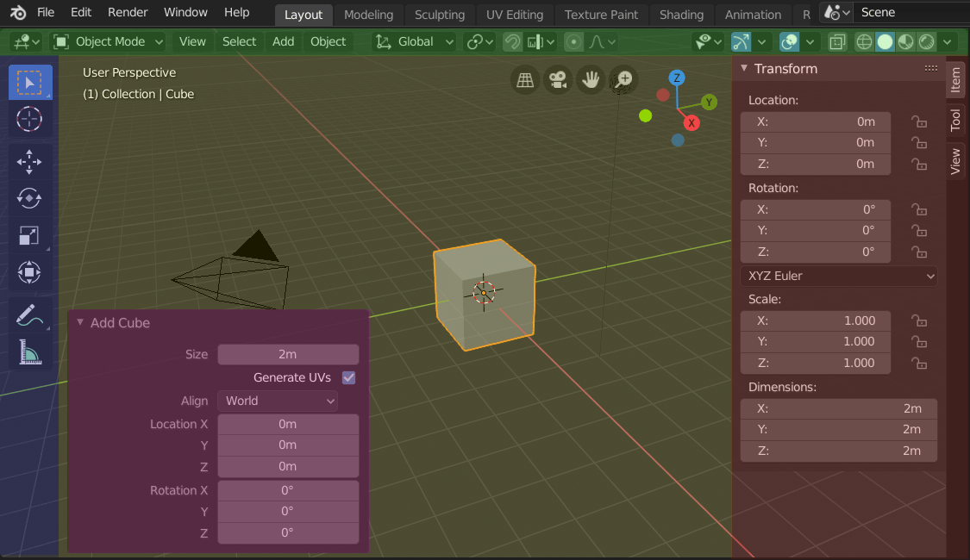Open the Blender logo application menu
The height and width of the screenshot is (560, 970).
17,12
